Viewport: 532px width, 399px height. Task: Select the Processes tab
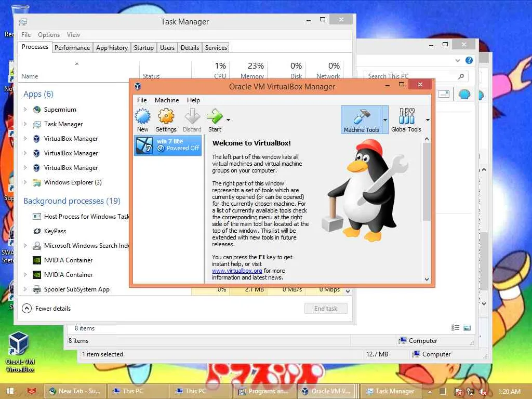tap(35, 47)
